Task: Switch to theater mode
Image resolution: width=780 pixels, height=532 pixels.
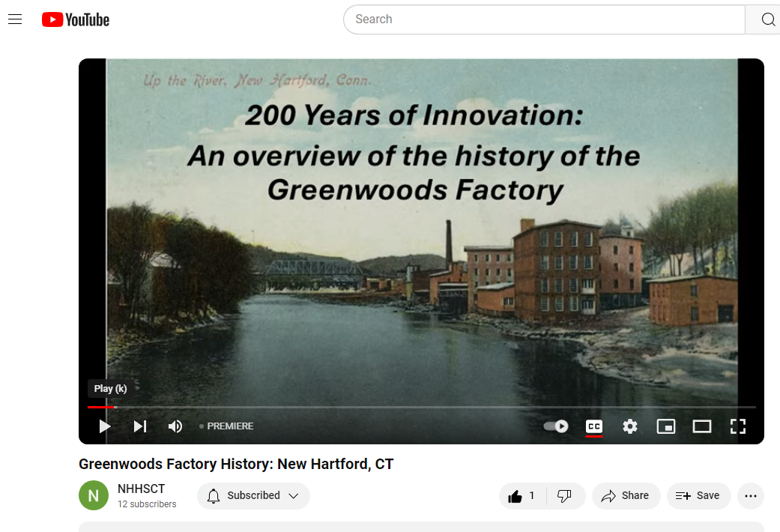Action: pyautogui.click(x=702, y=426)
